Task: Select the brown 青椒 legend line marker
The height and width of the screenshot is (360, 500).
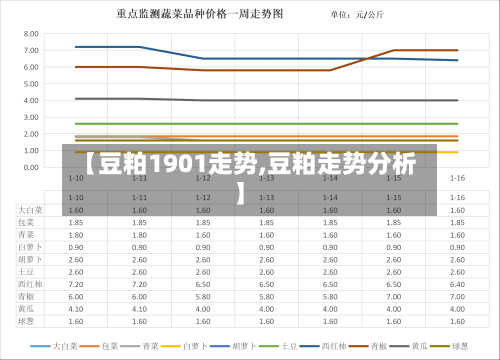Action: 358,346
